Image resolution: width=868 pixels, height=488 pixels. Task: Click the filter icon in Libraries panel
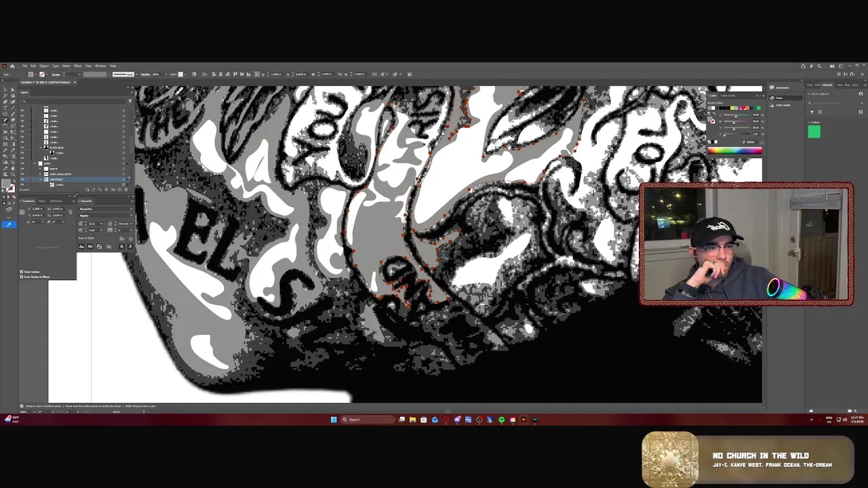[x=812, y=112]
